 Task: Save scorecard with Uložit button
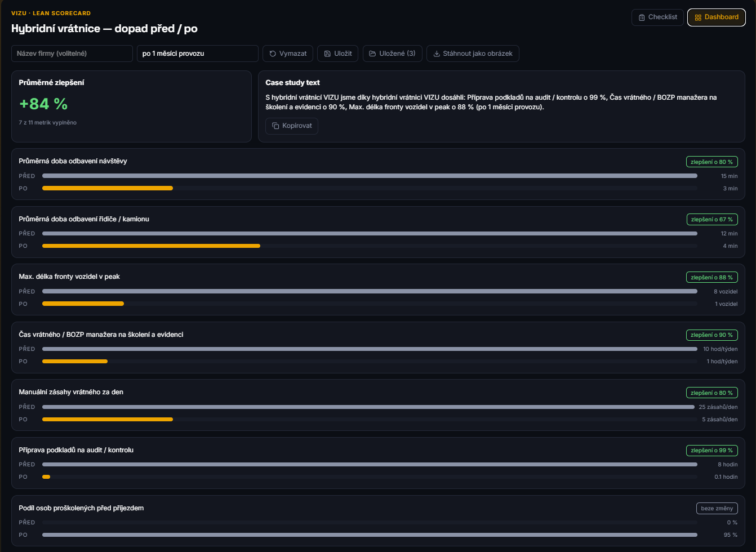pyautogui.click(x=338, y=54)
